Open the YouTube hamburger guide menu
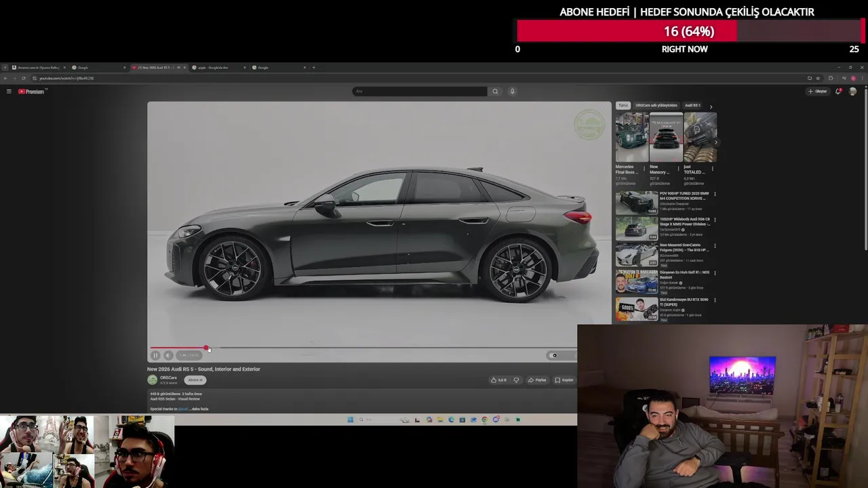The width and height of the screenshot is (868, 488). (x=9, y=91)
